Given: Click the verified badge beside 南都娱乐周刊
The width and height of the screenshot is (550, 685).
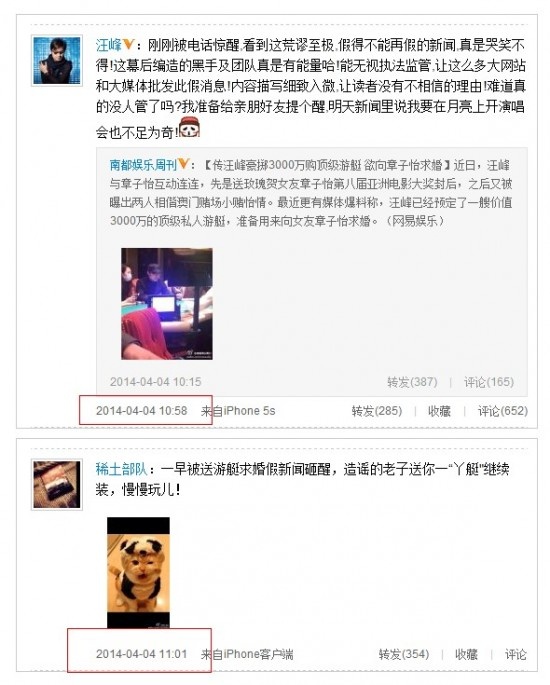Looking at the screenshot, I should (183, 164).
